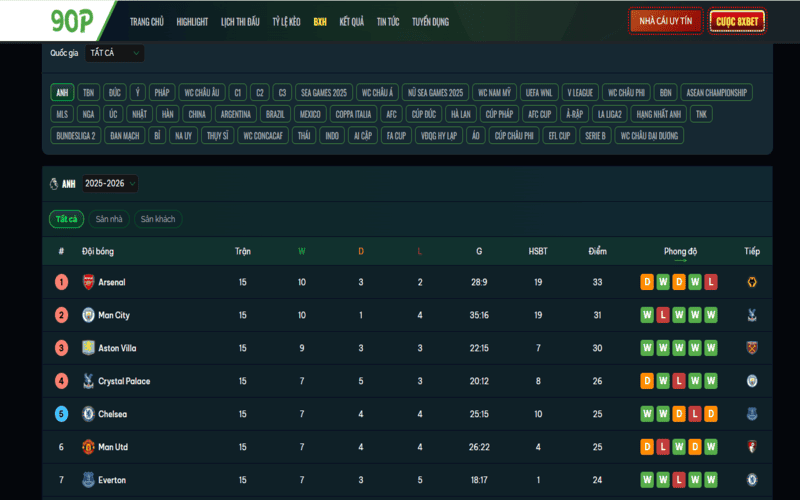Open the 'Quốc gia' country dropdown

pyautogui.click(x=114, y=53)
